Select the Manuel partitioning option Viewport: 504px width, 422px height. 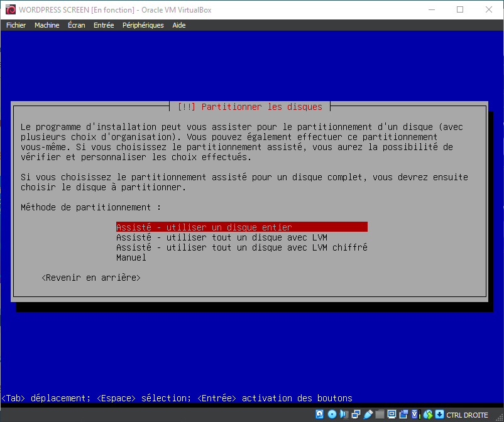[x=131, y=257]
